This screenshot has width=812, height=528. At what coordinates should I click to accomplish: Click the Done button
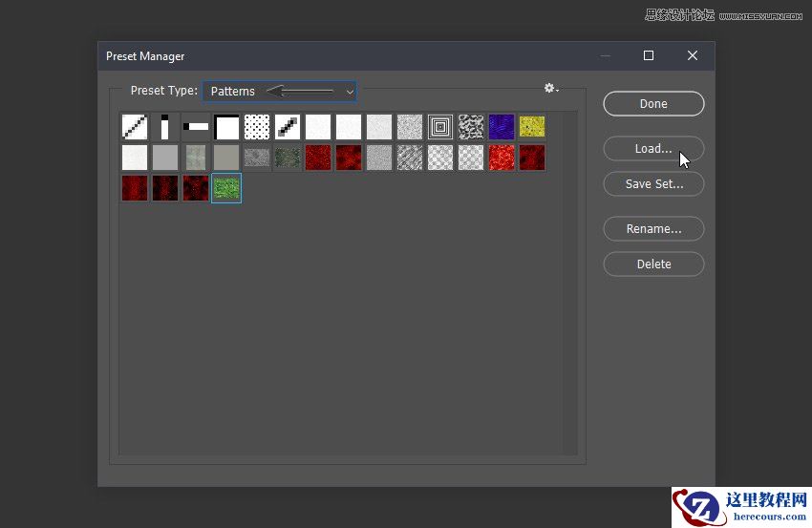[653, 103]
